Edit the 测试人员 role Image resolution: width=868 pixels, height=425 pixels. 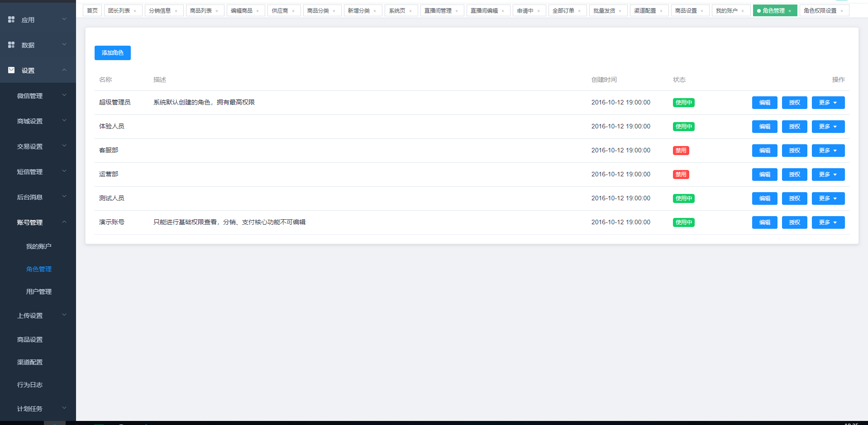pyautogui.click(x=764, y=198)
